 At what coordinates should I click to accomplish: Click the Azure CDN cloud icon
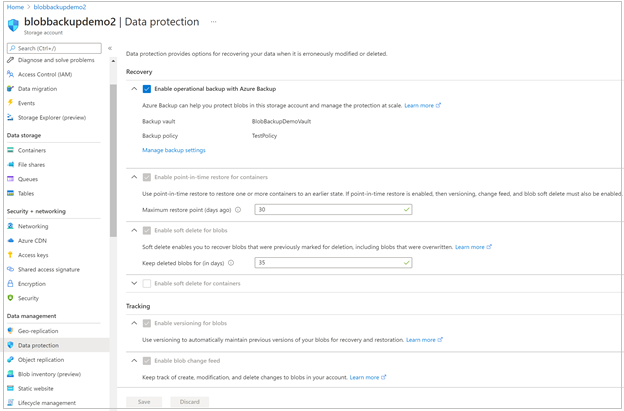click(x=10, y=241)
